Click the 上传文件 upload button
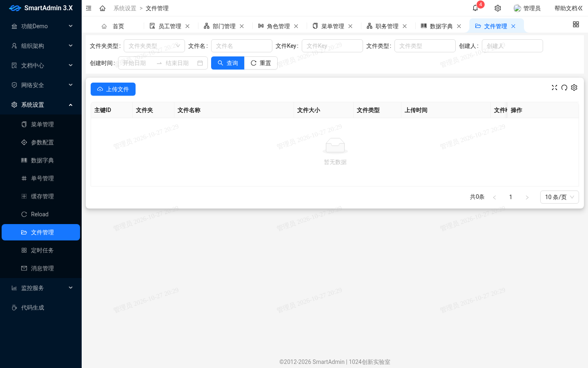Viewport: 588px width, 368px height. [113, 89]
